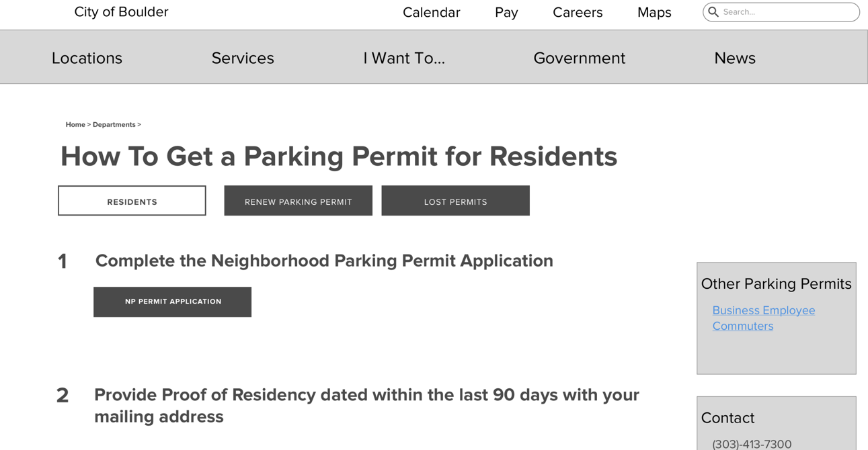Image resolution: width=868 pixels, height=450 pixels.
Task: Focus the Search input field
Action: (781, 12)
